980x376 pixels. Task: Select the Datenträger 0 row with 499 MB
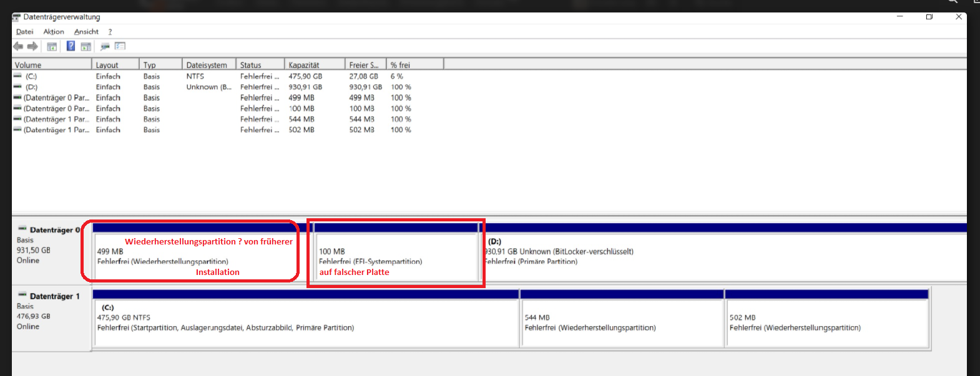228,98
